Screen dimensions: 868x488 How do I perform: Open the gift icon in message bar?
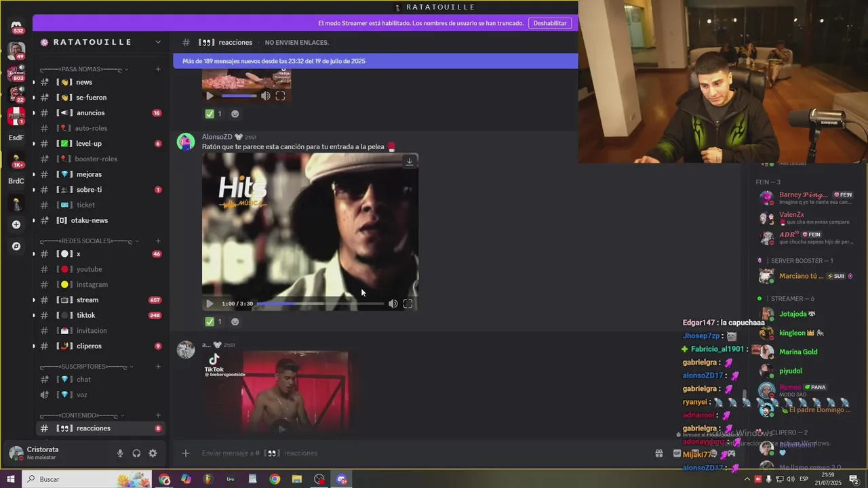658,453
